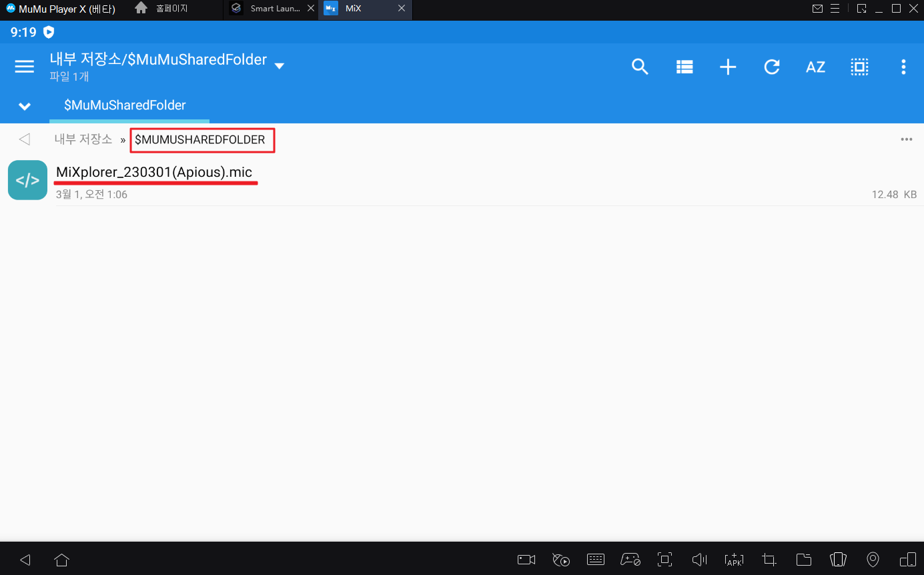This screenshot has height=575, width=924.
Task: Go to Android home screen button
Action: [61, 560]
